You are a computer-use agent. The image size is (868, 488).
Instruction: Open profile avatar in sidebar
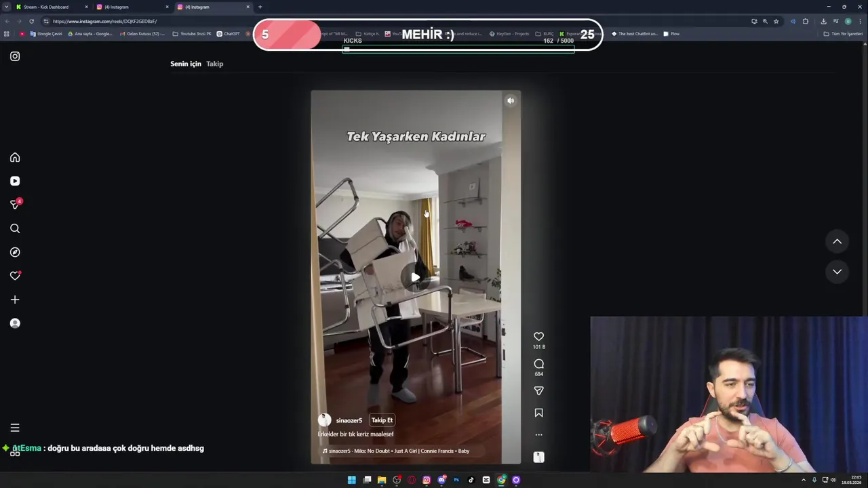pyautogui.click(x=15, y=323)
